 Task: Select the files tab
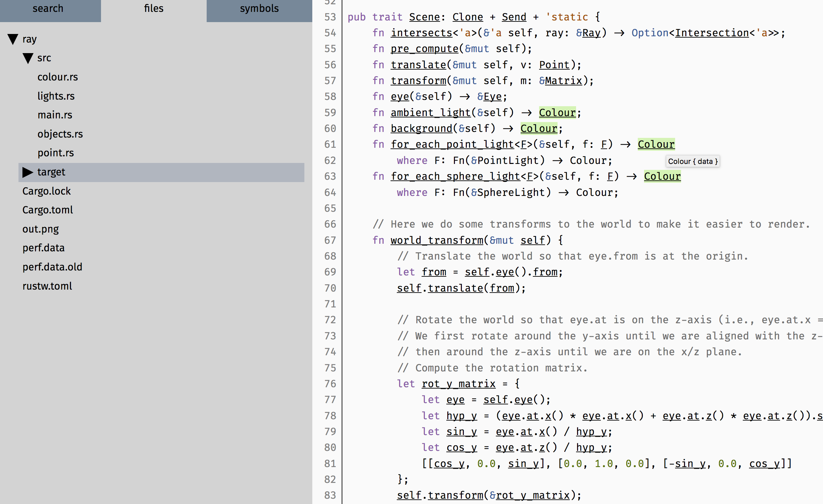tap(154, 8)
